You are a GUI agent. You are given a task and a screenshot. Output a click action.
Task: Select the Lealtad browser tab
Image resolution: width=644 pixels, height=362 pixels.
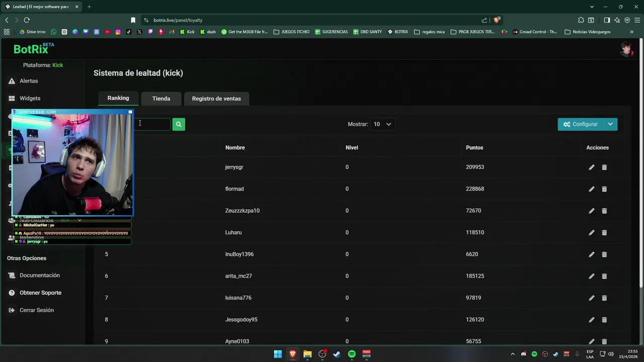(42, 7)
